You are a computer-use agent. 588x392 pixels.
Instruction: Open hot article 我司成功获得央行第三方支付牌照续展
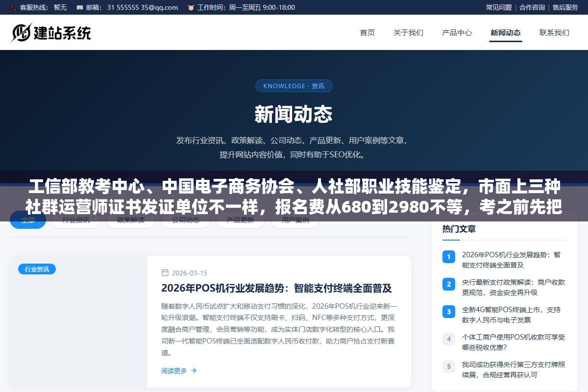[x=513, y=369]
